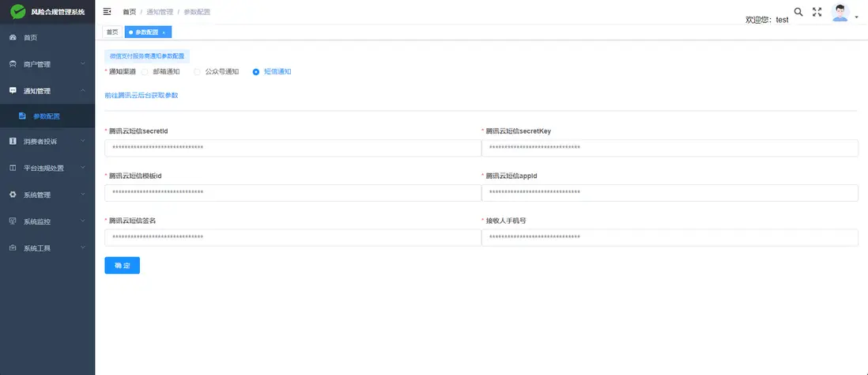Click the 平台违规处置 sidebar icon
The width and height of the screenshot is (868, 375).
click(13, 168)
